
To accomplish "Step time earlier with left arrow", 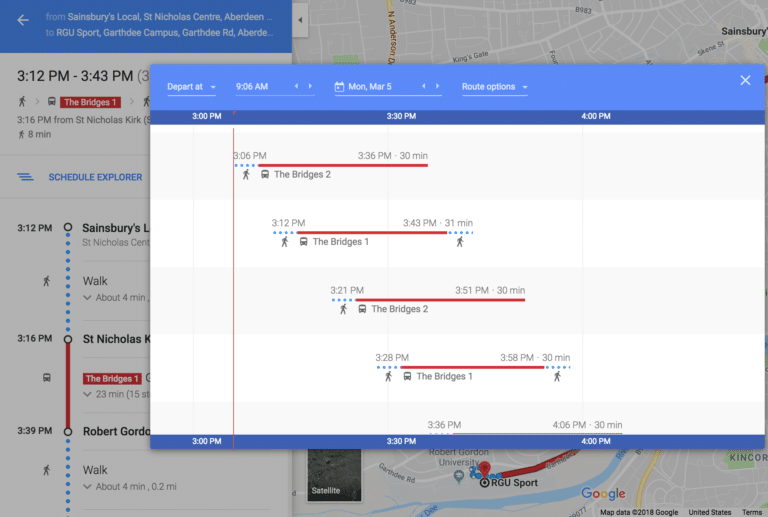I will (x=296, y=86).
